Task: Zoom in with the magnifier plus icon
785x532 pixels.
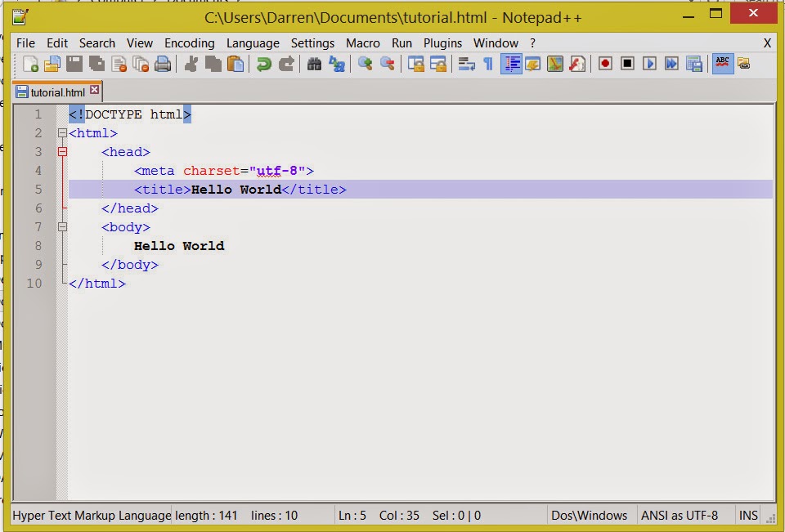Action: 365,64
